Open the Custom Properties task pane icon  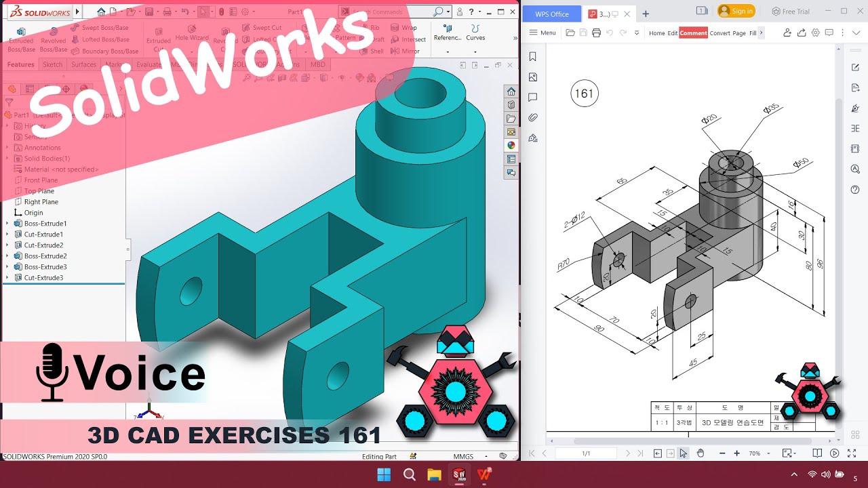[511, 159]
